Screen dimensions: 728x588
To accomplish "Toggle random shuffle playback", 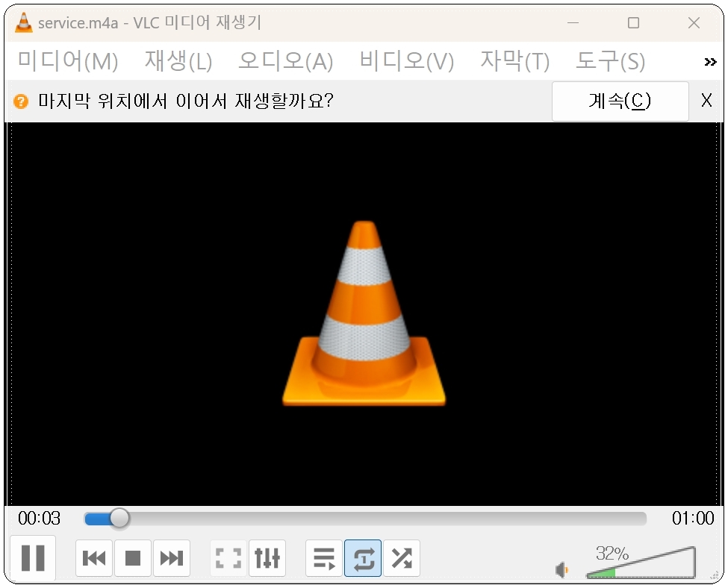I will point(402,558).
